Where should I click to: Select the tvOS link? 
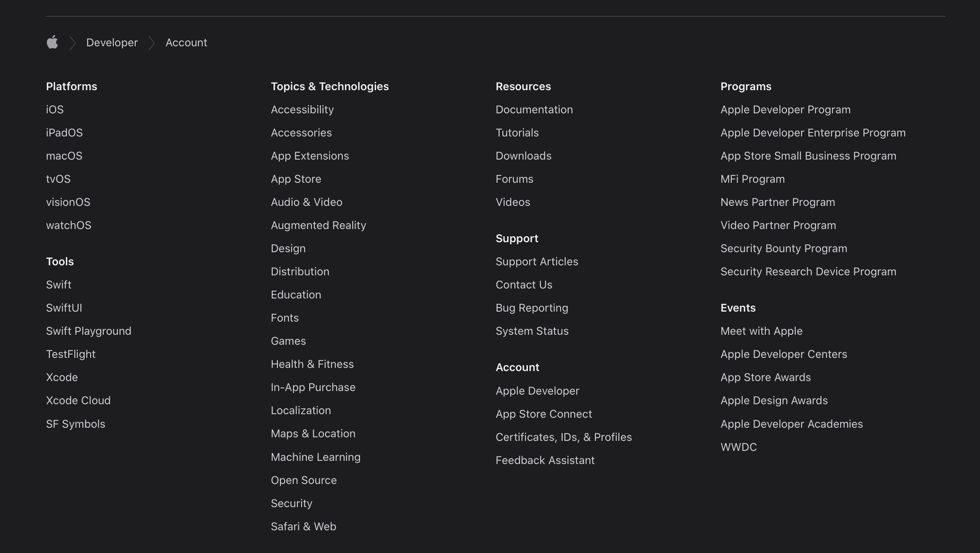[58, 179]
